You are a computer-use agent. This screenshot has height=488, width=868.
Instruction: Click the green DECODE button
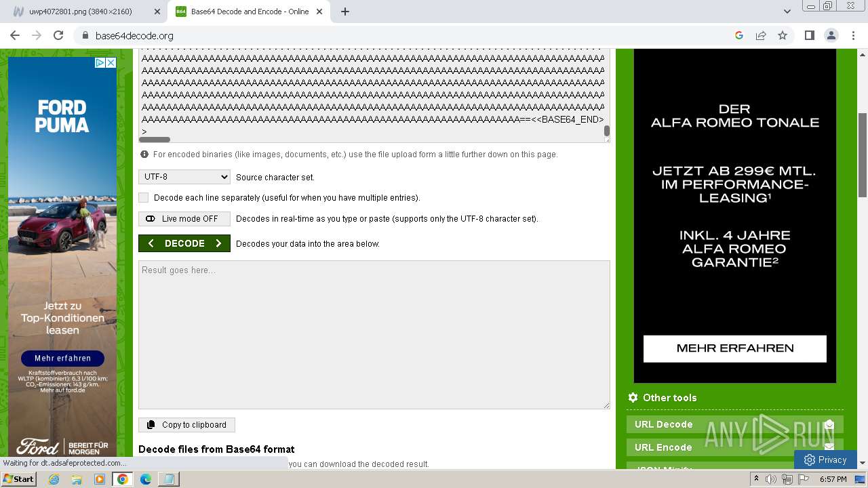[x=184, y=243]
